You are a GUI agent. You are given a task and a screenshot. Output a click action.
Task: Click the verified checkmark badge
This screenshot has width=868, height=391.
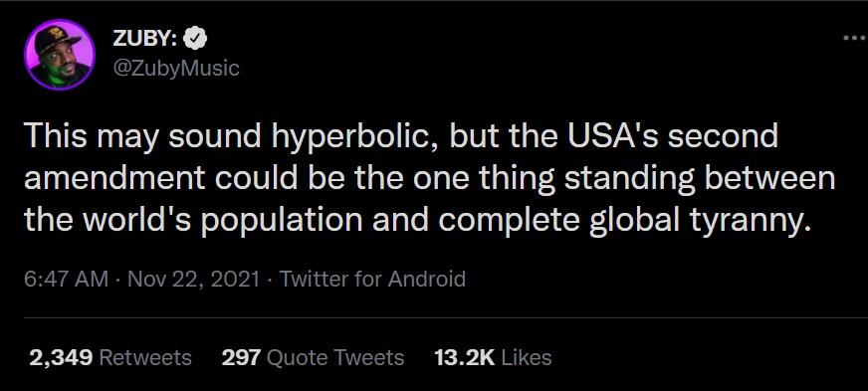point(195,38)
